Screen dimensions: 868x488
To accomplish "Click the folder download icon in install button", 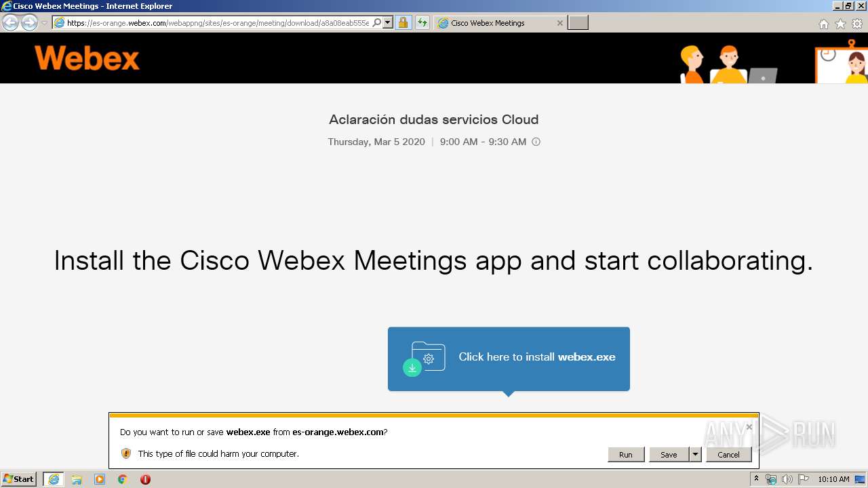I will pos(425,359).
